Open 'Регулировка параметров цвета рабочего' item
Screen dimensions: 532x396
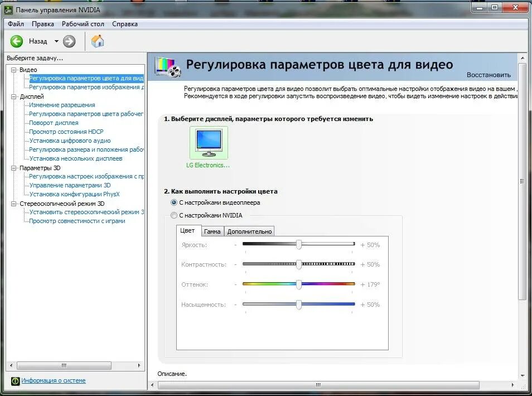pyautogui.click(x=86, y=114)
